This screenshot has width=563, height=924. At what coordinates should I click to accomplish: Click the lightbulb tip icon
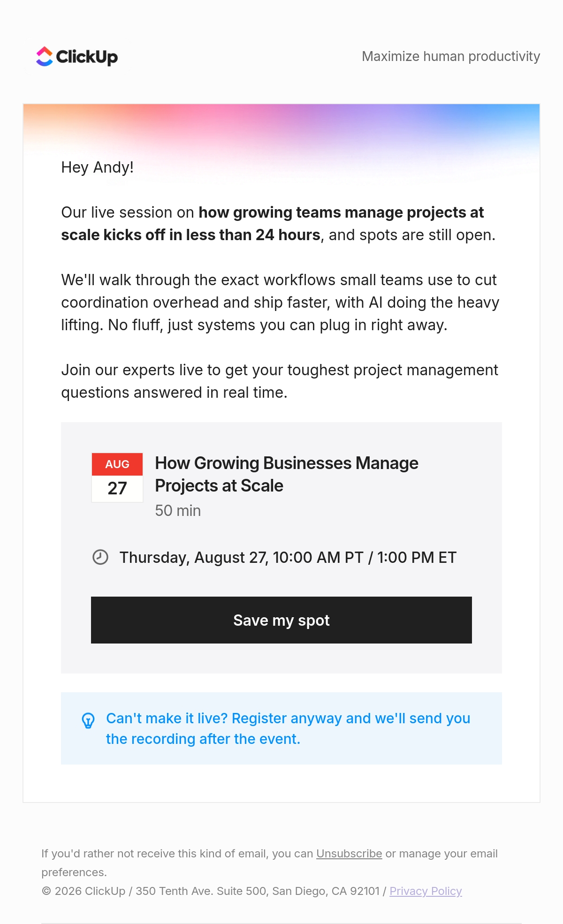click(88, 721)
